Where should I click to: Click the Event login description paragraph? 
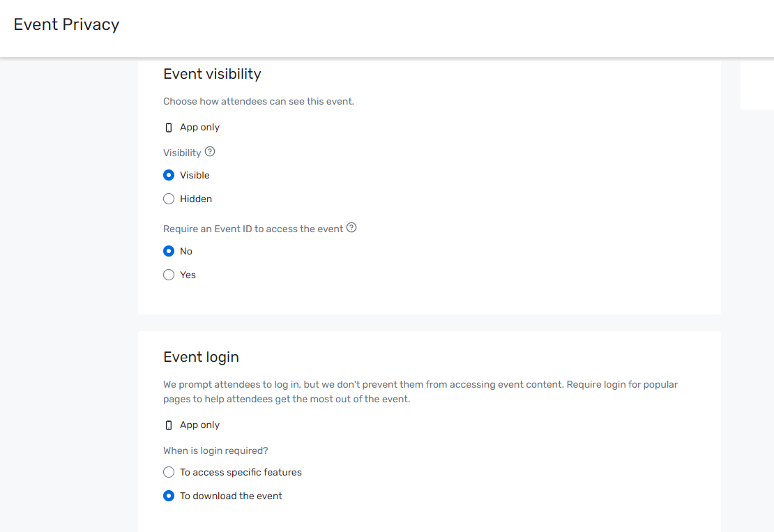[x=418, y=392]
